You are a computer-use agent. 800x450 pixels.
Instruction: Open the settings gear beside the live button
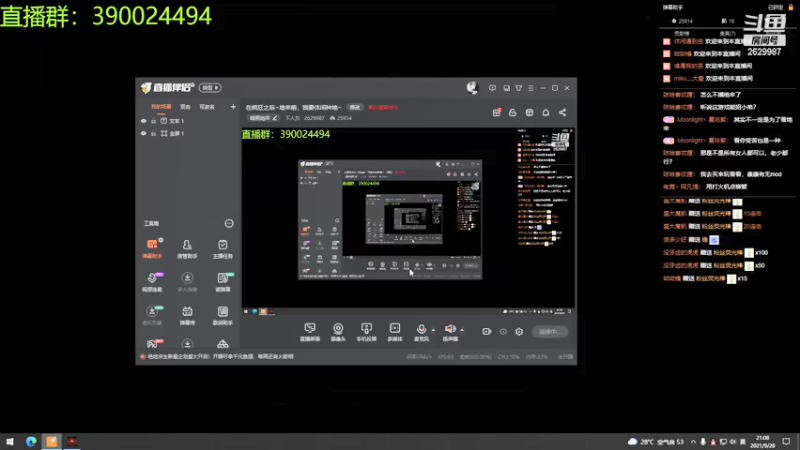(x=519, y=332)
